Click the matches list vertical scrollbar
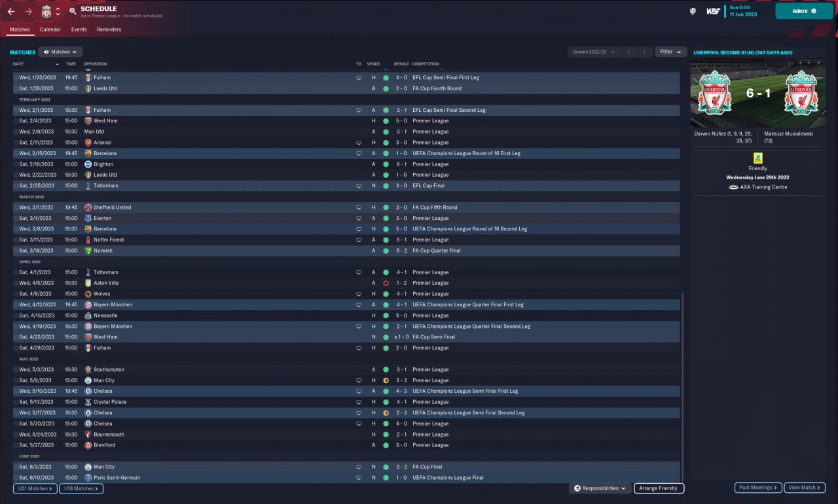 click(x=682, y=386)
